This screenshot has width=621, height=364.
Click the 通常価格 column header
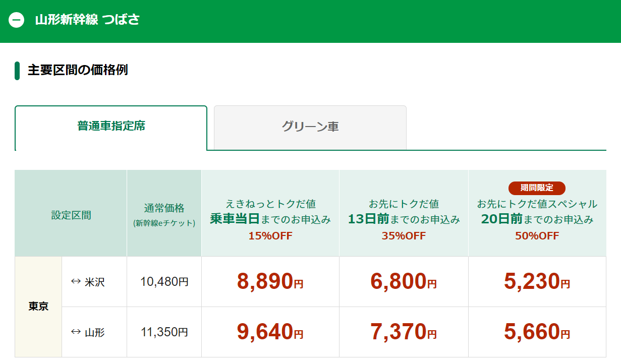164,213
